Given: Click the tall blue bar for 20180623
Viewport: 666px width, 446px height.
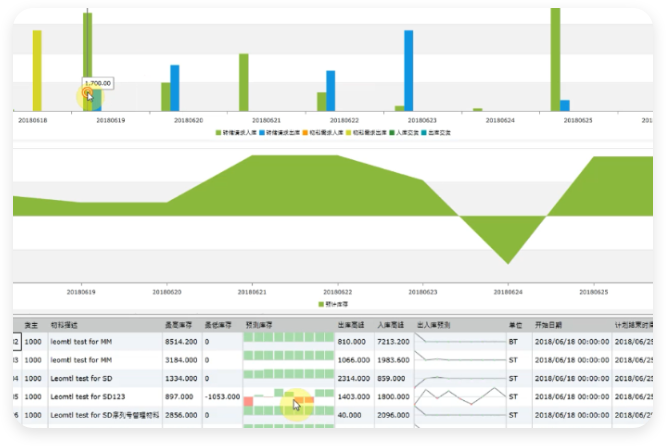Looking at the screenshot, I should (408, 70).
